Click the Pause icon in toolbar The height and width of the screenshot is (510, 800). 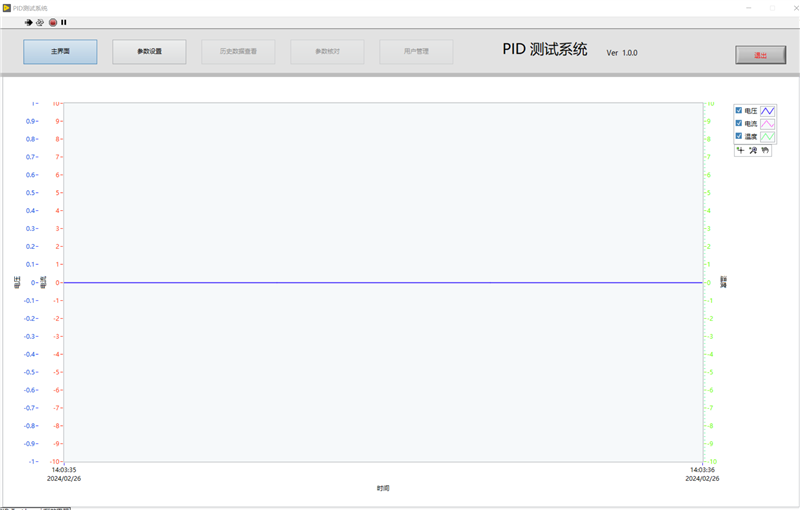64,22
